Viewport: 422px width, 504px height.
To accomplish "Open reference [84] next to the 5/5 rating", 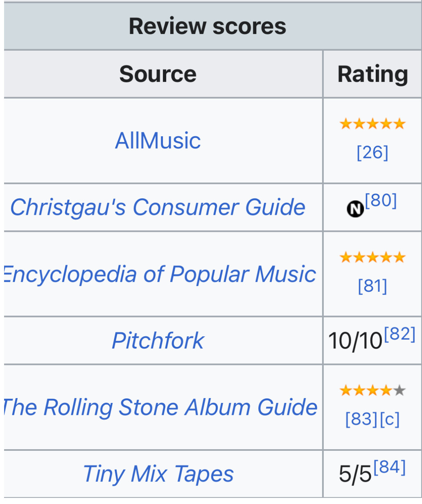I will point(390,468).
